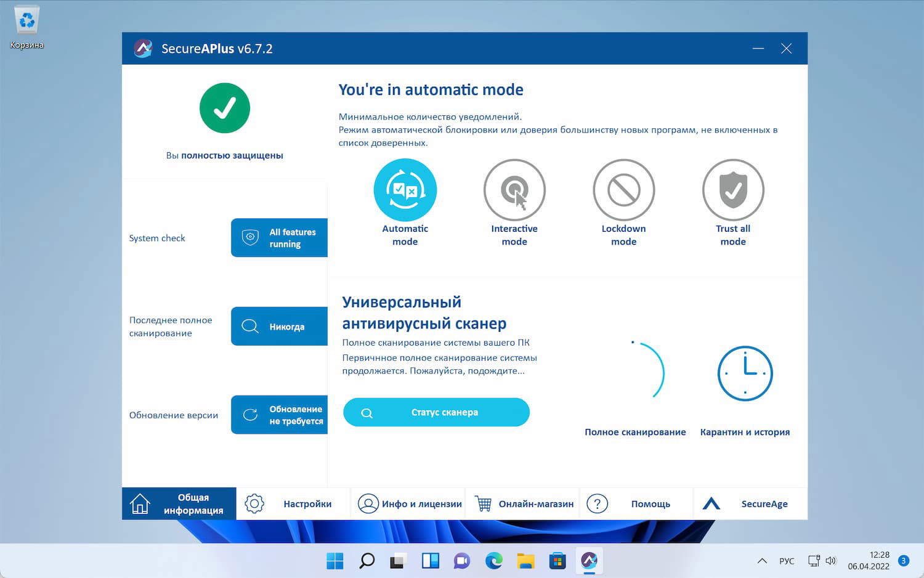Open the Инфо и лицензии tab
Viewport: 924px width, 578px height.
tap(408, 503)
